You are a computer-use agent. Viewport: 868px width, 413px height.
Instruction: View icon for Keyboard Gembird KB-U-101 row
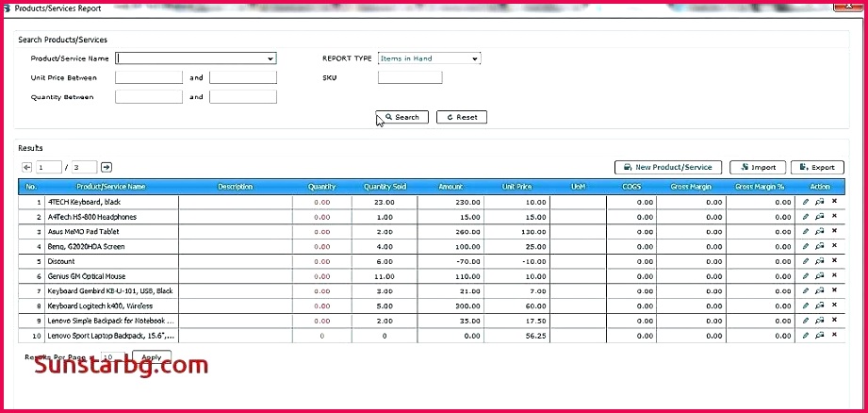(x=820, y=290)
